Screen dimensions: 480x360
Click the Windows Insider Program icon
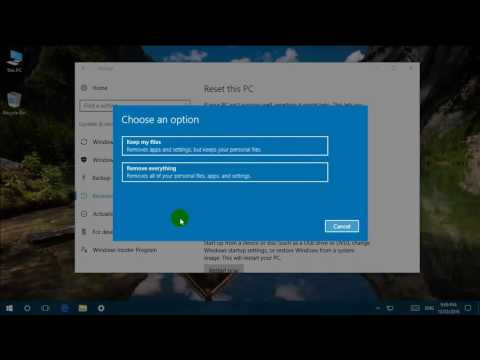pyautogui.click(x=84, y=250)
